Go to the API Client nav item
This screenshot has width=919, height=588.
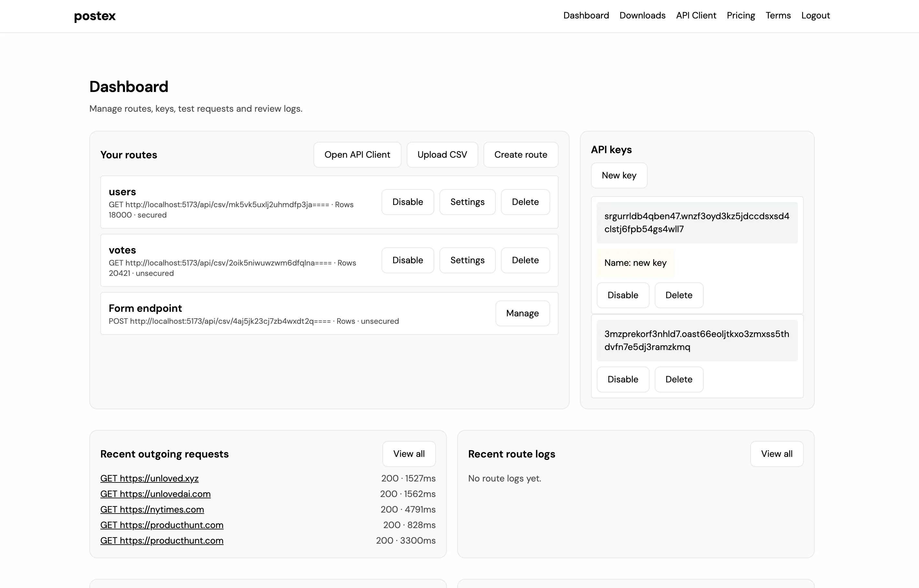coord(696,16)
